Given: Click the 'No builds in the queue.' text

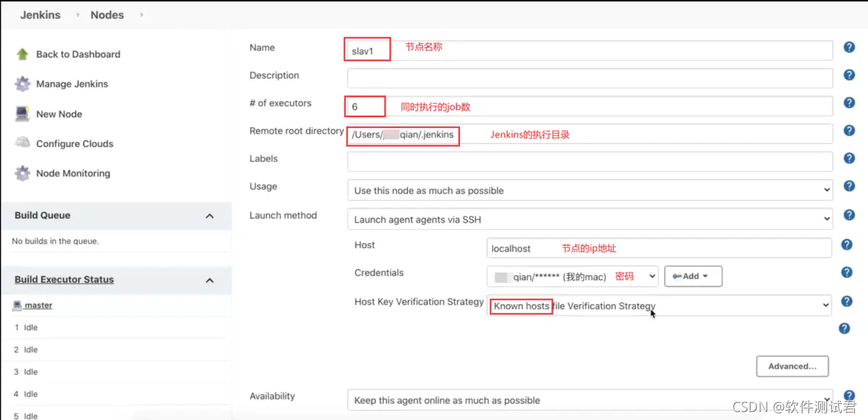Looking at the screenshot, I should (x=56, y=241).
